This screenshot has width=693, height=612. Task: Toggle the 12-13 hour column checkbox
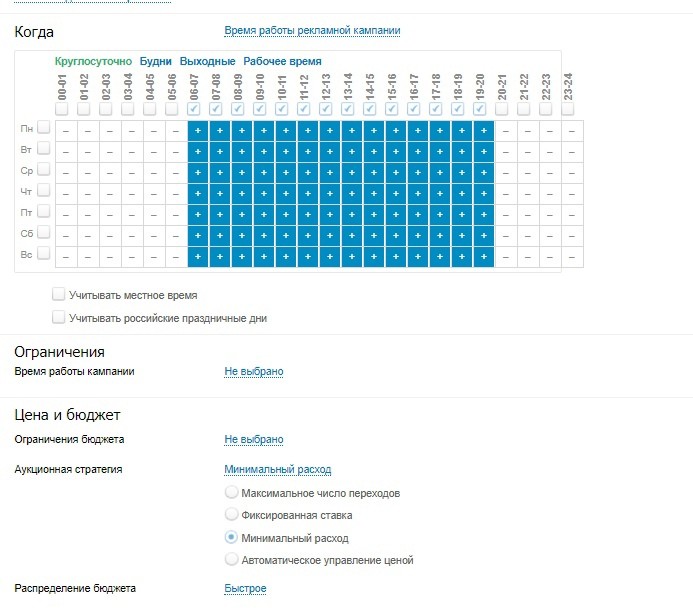click(x=326, y=109)
